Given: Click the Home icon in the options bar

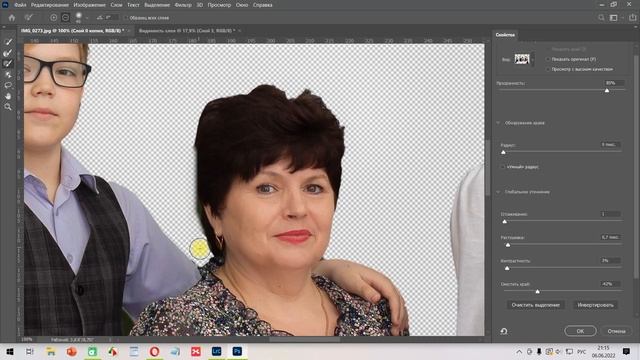Looking at the screenshot, I should pos(12,18).
